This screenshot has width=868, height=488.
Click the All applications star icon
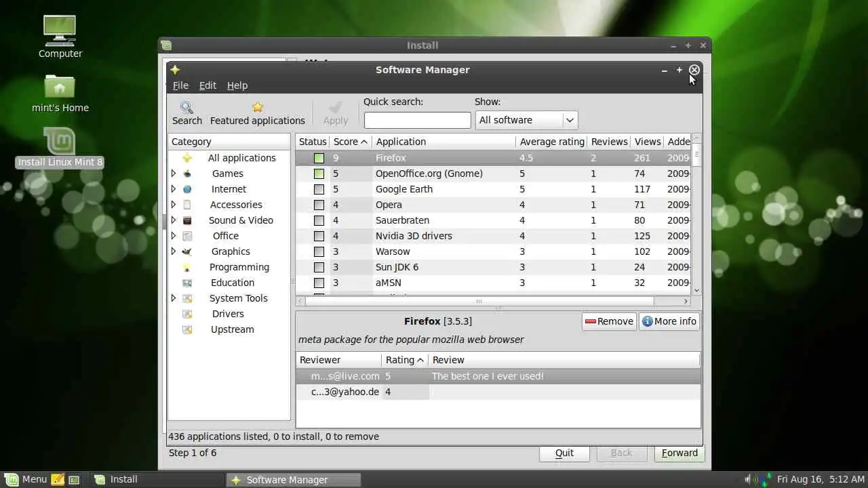(x=187, y=158)
